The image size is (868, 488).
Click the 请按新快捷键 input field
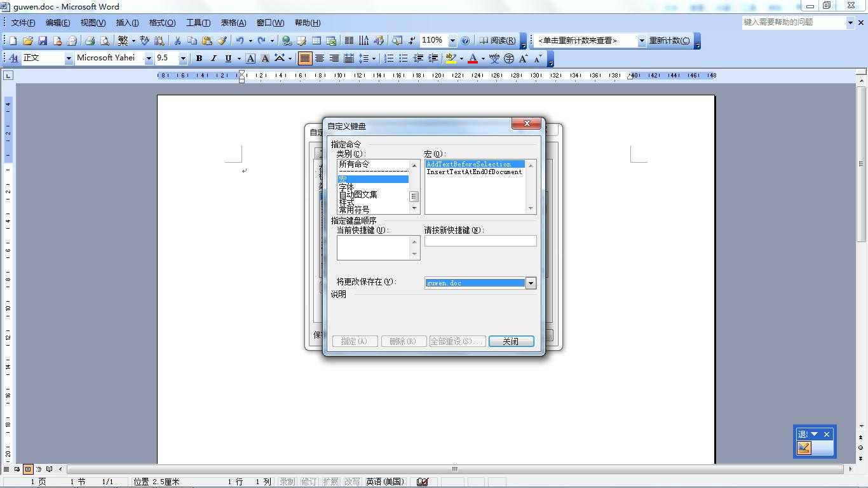coord(480,241)
